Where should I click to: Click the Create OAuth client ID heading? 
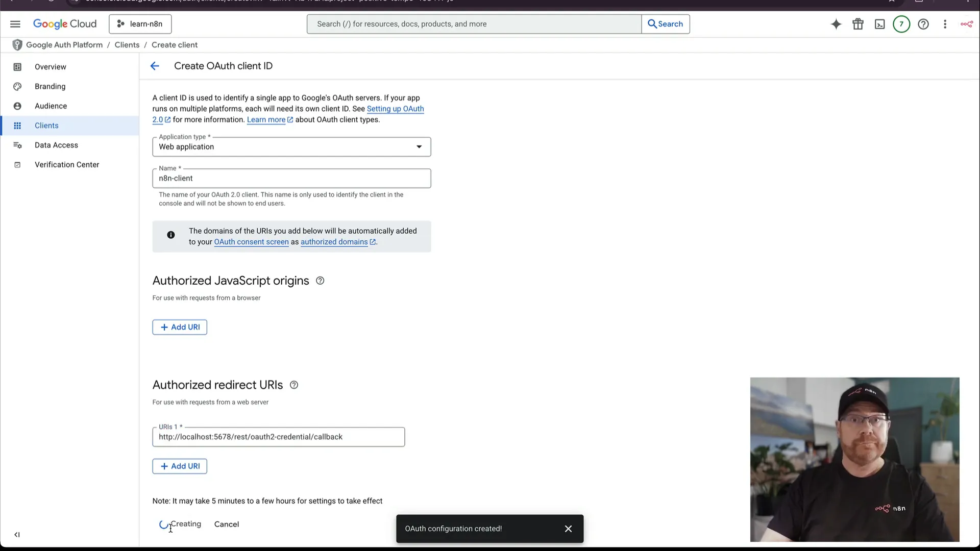(x=224, y=66)
